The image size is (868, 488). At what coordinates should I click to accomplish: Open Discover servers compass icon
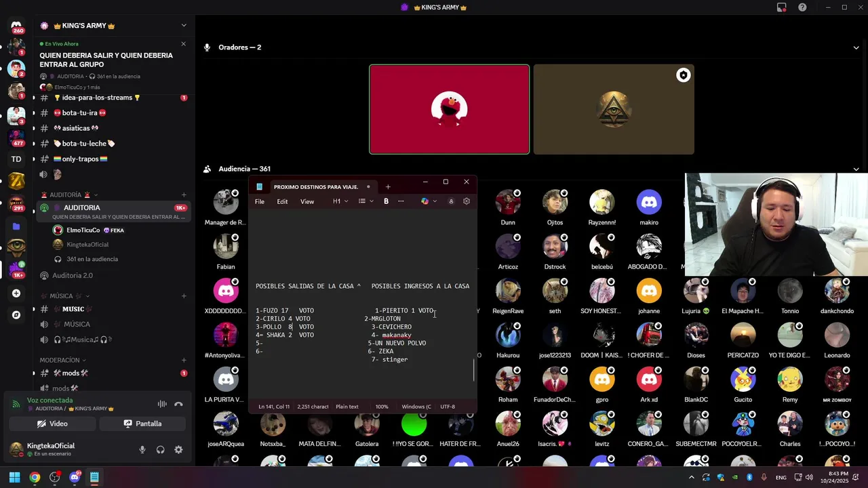click(x=16, y=315)
